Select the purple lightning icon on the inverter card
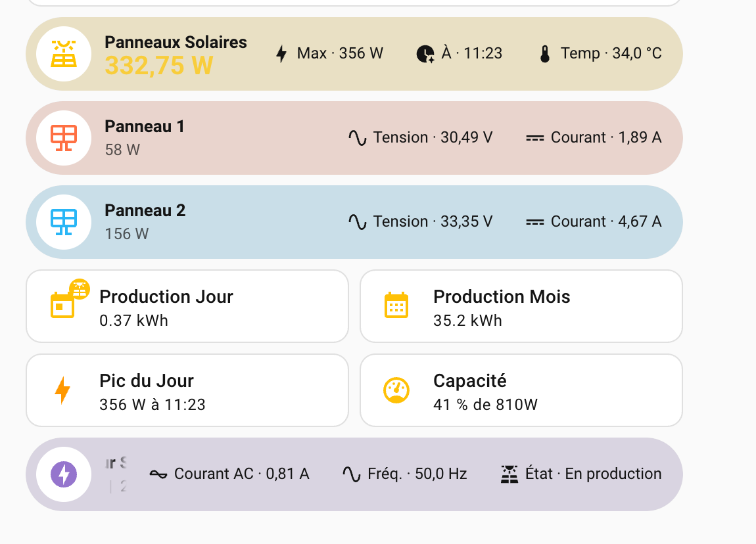Viewport: 756px width, 544px height. [x=64, y=474]
